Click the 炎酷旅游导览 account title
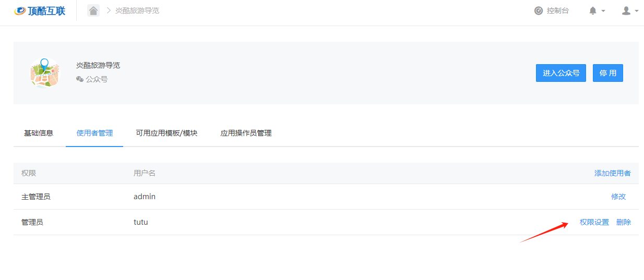Image resolution: width=644 pixels, height=280 pixels. pyautogui.click(x=98, y=65)
